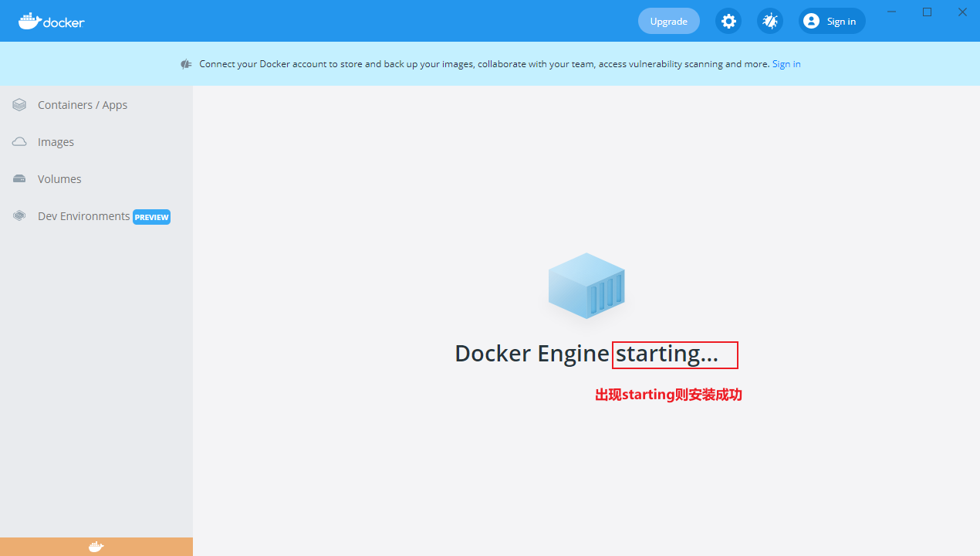Open Dev Environments preview section
980x556 pixels.
click(83, 215)
